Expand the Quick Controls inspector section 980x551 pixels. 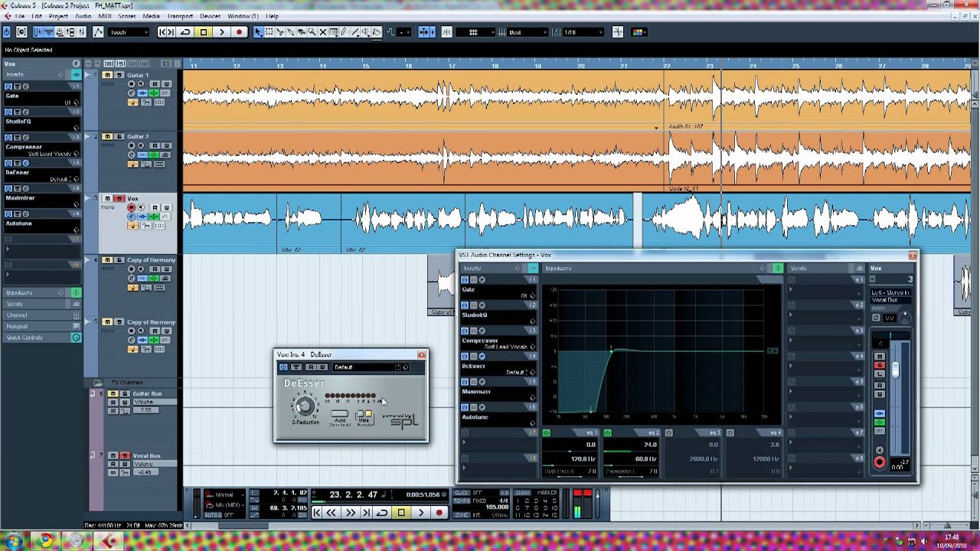(42, 337)
